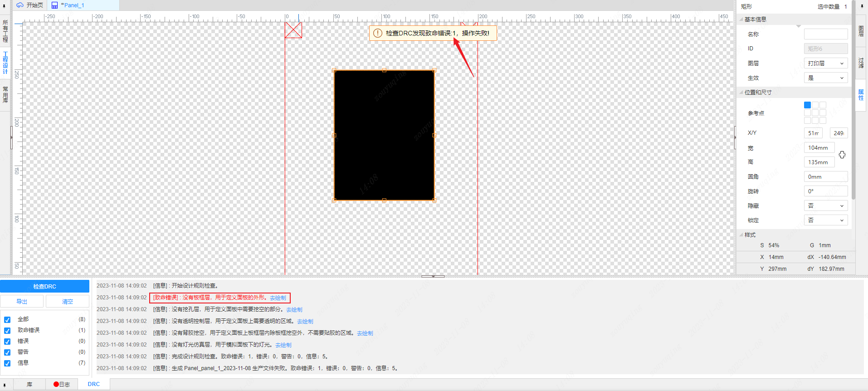Click the 开始页 tab home icon
Viewport: 868px width, 391px height.
(x=20, y=5)
